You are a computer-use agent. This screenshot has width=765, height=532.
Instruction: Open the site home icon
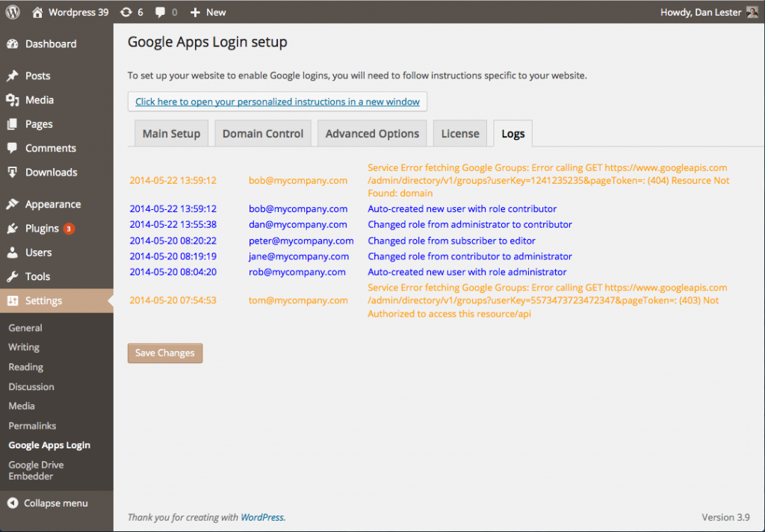click(37, 12)
